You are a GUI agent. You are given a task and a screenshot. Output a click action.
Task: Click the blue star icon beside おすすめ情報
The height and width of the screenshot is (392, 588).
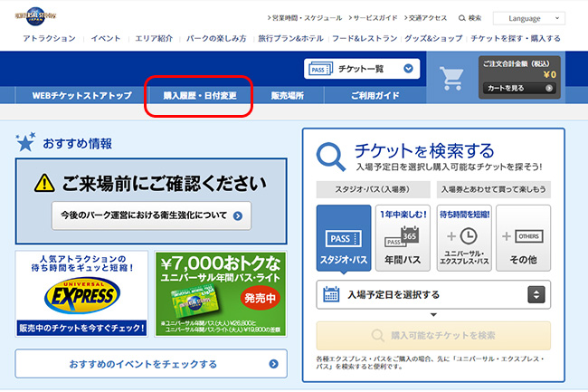(x=25, y=142)
